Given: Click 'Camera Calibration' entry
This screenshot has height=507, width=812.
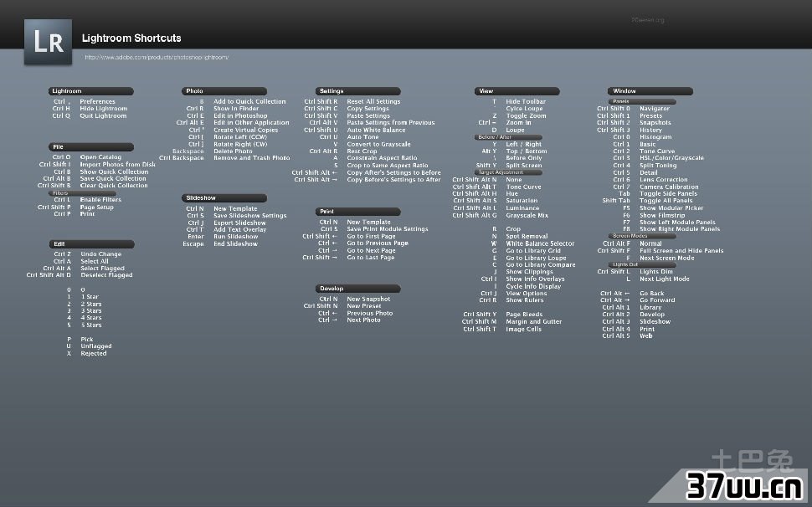Looking at the screenshot, I should pyautogui.click(x=669, y=187).
